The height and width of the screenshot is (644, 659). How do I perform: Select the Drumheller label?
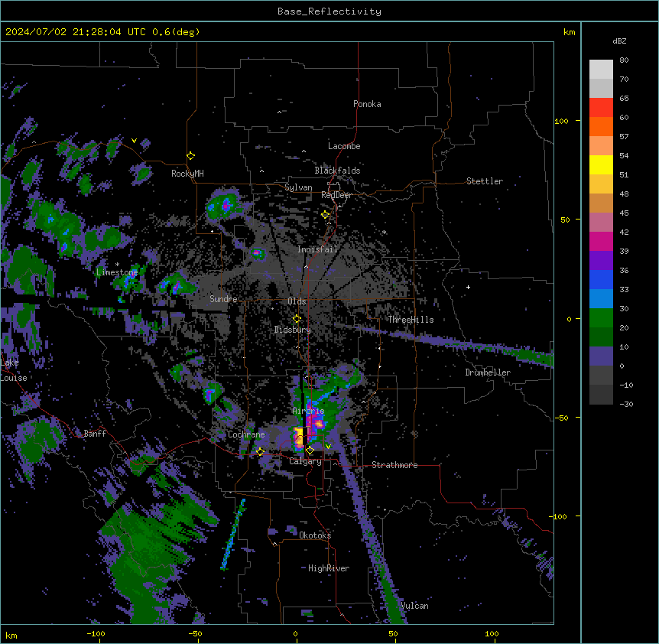point(488,372)
